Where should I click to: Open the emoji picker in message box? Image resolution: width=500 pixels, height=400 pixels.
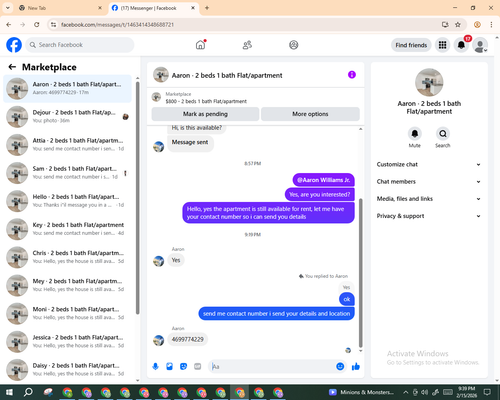(x=340, y=367)
